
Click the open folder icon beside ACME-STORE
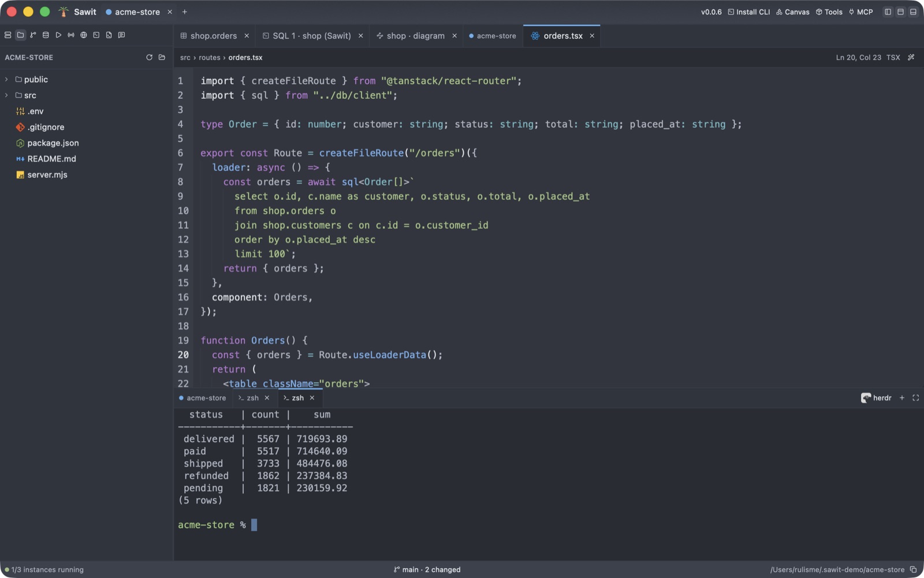click(x=162, y=57)
